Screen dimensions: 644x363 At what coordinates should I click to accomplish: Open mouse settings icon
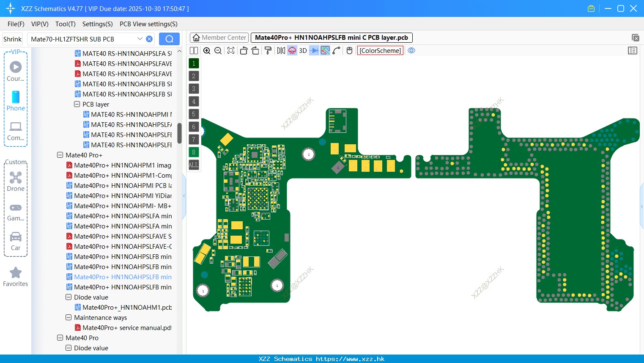click(x=349, y=50)
